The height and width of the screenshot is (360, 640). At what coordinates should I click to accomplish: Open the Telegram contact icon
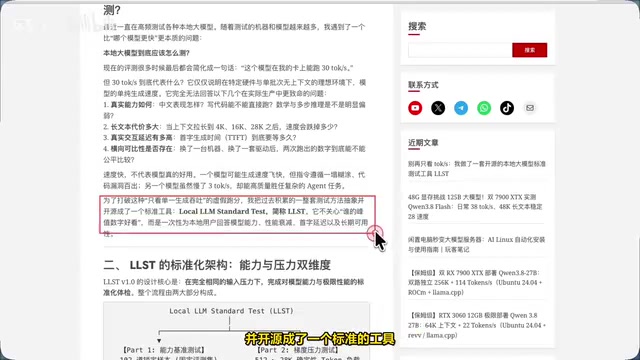click(x=461, y=108)
